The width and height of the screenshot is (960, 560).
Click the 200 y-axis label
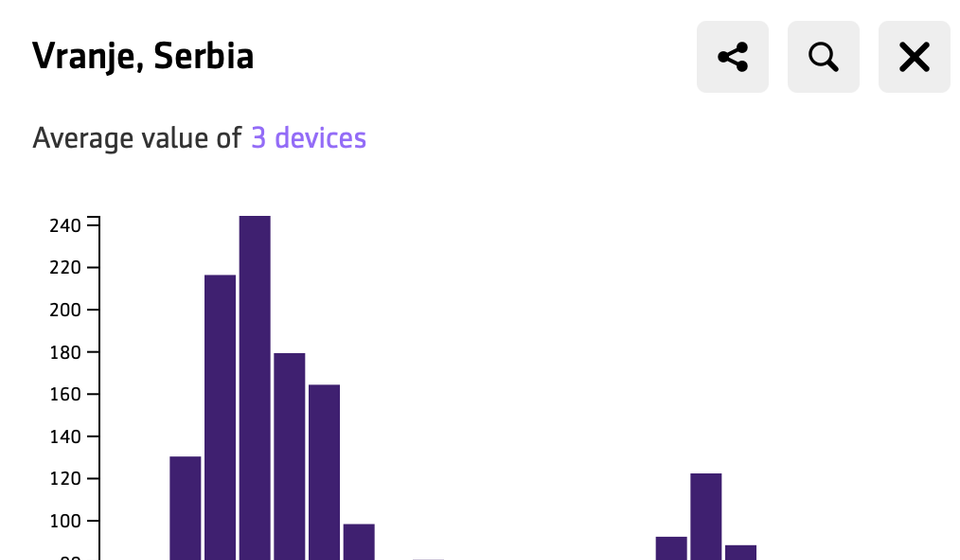[x=64, y=310]
